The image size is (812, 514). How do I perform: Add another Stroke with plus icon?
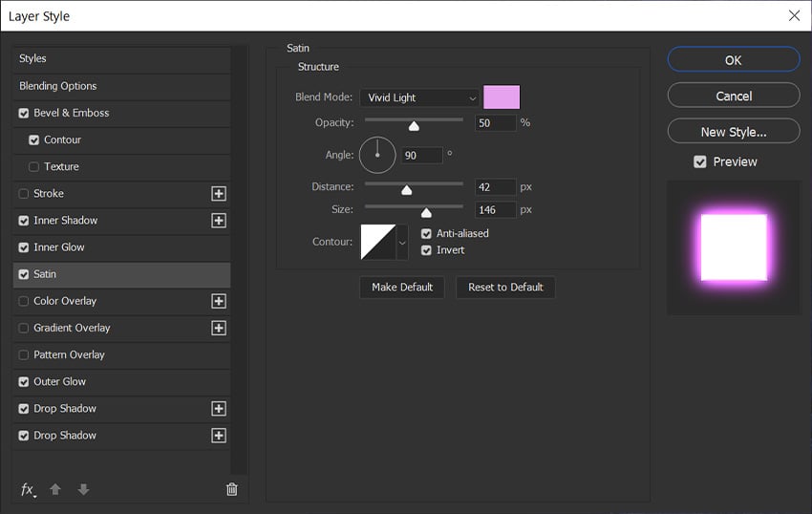pyautogui.click(x=219, y=194)
